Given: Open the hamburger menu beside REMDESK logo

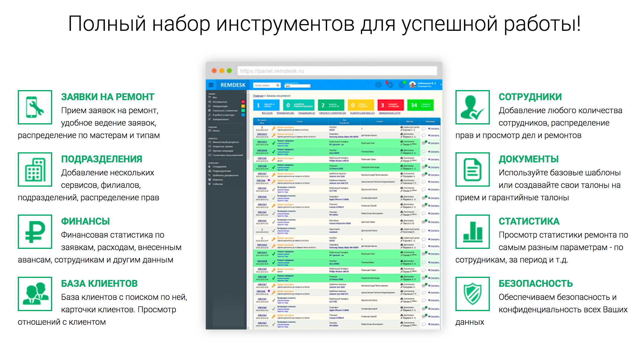Looking at the screenshot, I should pos(211,85).
